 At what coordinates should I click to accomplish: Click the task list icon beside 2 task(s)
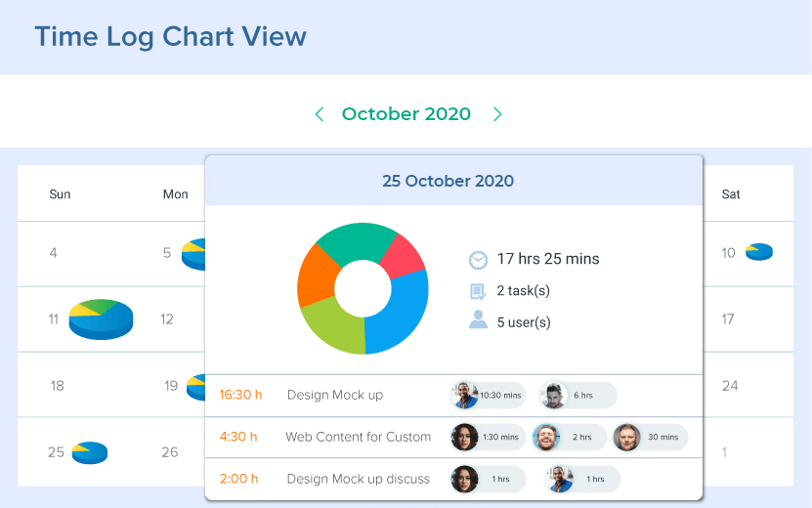click(x=478, y=291)
